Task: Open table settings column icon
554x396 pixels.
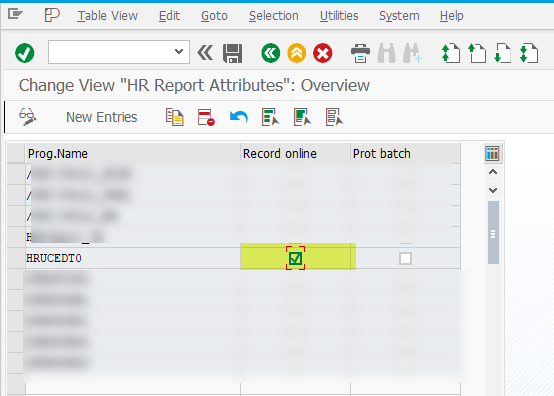Action: point(492,154)
